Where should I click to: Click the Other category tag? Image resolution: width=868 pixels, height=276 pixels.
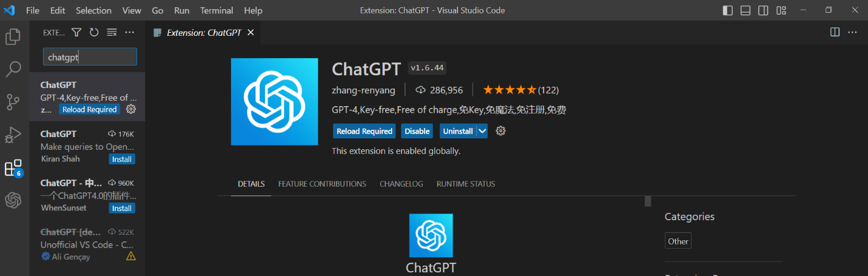(678, 241)
